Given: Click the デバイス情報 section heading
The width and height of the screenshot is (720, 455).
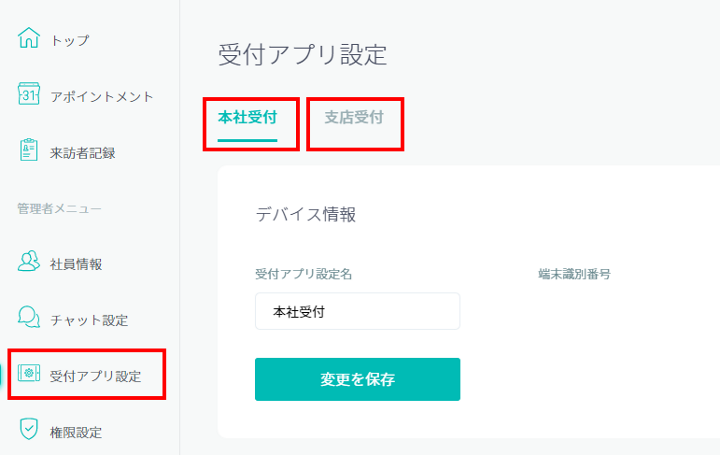Looking at the screenshot, I should 305,214.
